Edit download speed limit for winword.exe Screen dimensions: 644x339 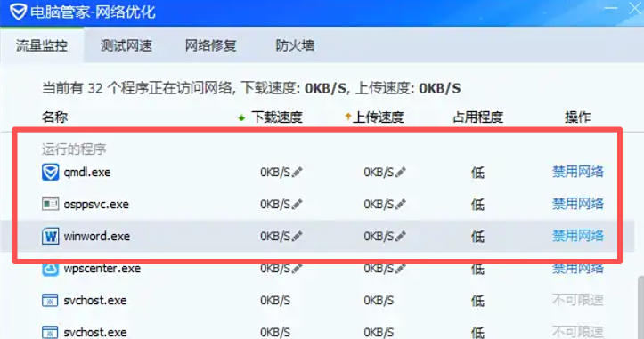pyautogui.click(x=297, y=236)
